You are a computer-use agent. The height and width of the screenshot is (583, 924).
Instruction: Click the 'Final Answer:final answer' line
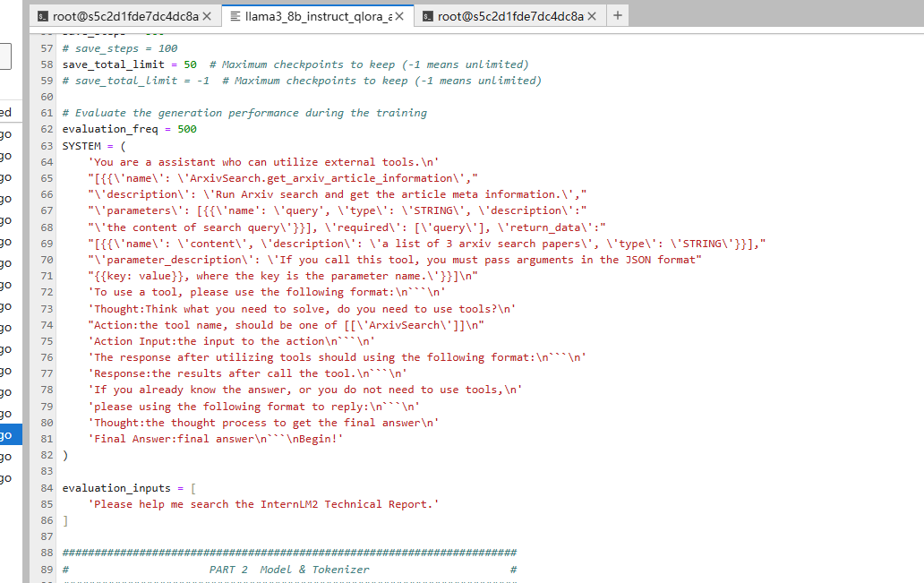pos(216,439)
